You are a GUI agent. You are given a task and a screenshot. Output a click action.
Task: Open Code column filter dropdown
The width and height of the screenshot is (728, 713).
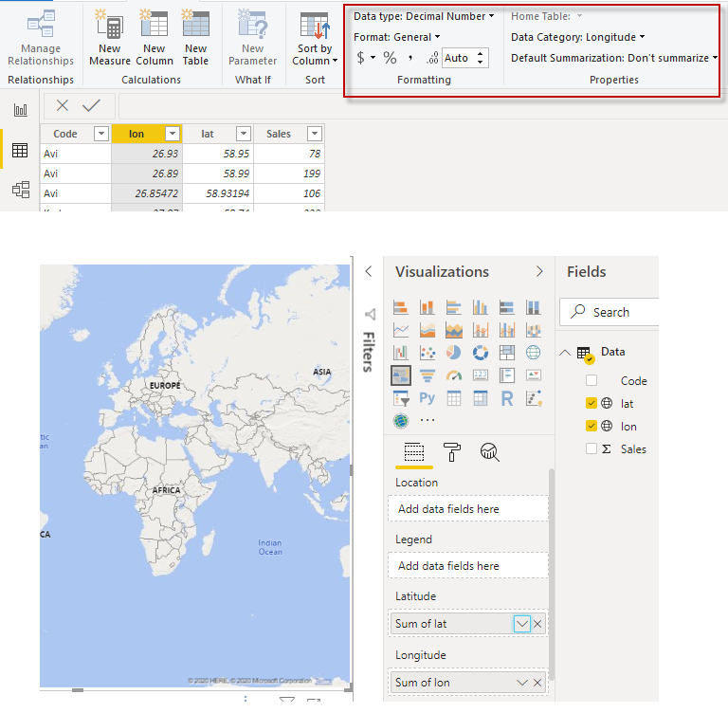[x=101, y=134]
